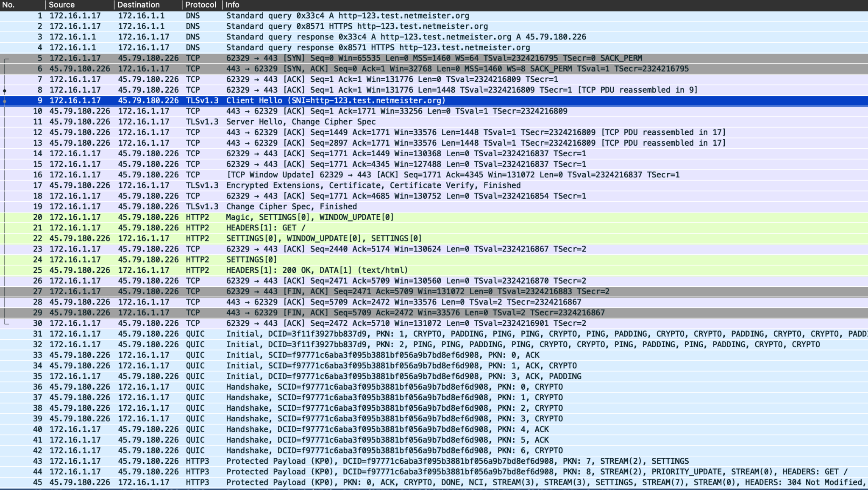Select packet 44, the HTTP3 GET request

tap(297, 471)
